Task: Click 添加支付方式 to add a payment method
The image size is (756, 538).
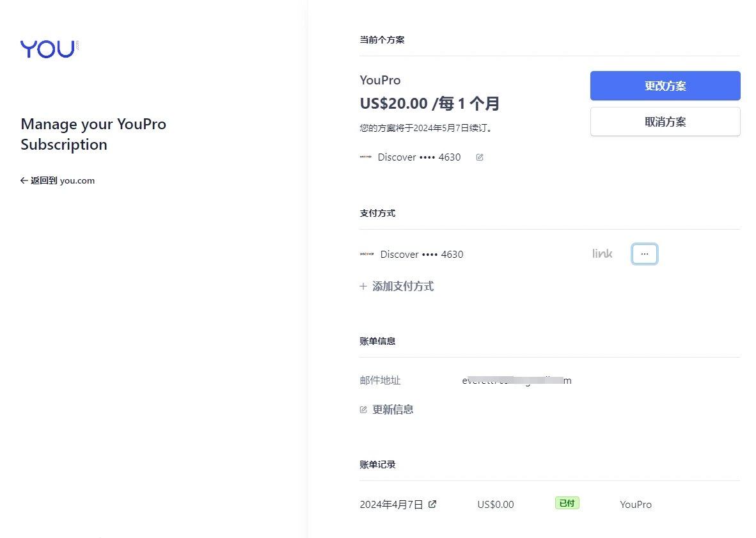Action: pyautogui.click(x=397, y=287)
